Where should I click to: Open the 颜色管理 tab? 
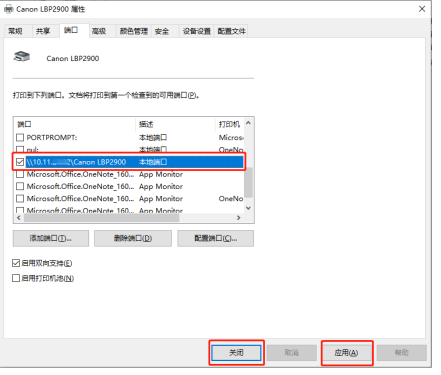[x=134, y=31]
